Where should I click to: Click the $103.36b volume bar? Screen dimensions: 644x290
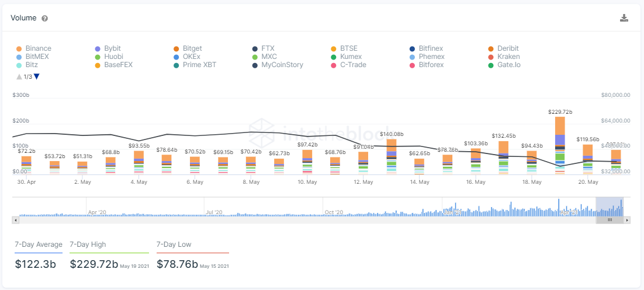tap(476, 162)
